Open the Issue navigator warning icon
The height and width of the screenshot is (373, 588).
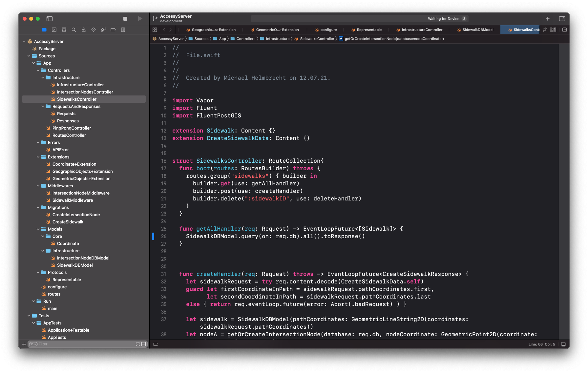[84, 30]
